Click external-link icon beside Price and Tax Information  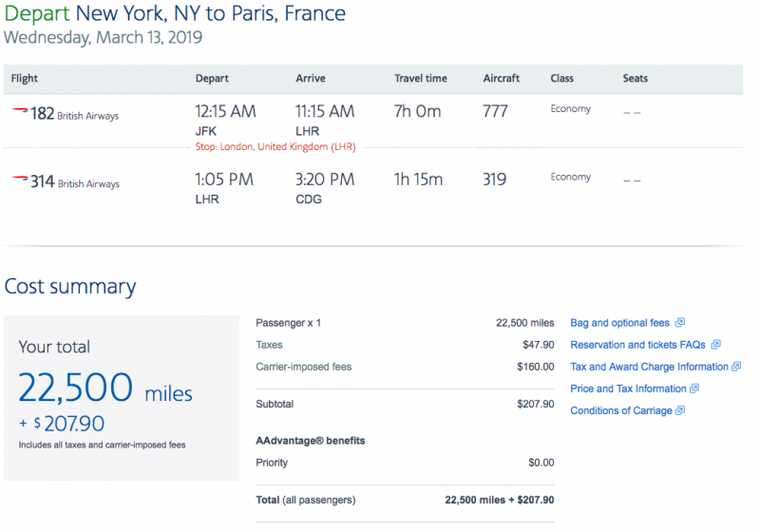point(694,389)
